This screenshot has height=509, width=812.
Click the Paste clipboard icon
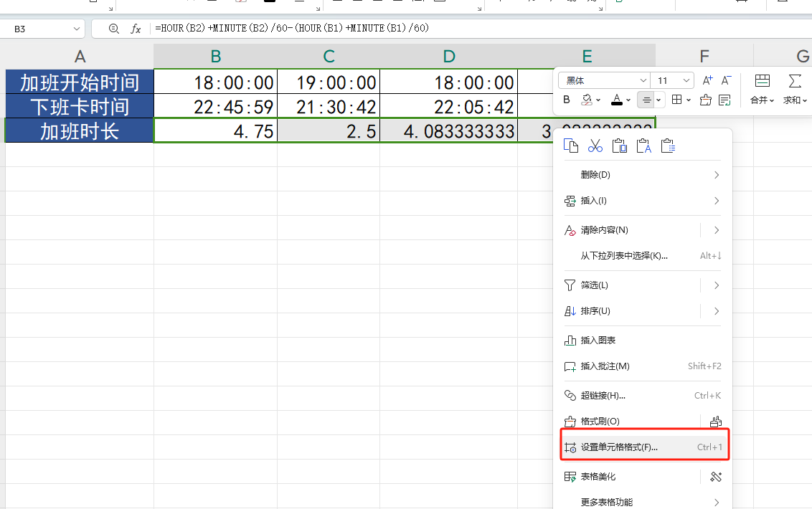[x=619, y=146]
